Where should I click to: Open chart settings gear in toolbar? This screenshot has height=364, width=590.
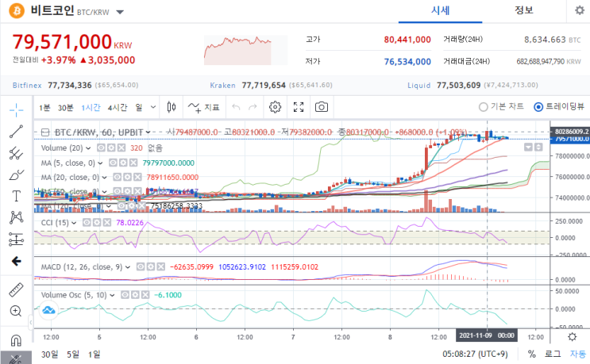(x=275, y=107)
